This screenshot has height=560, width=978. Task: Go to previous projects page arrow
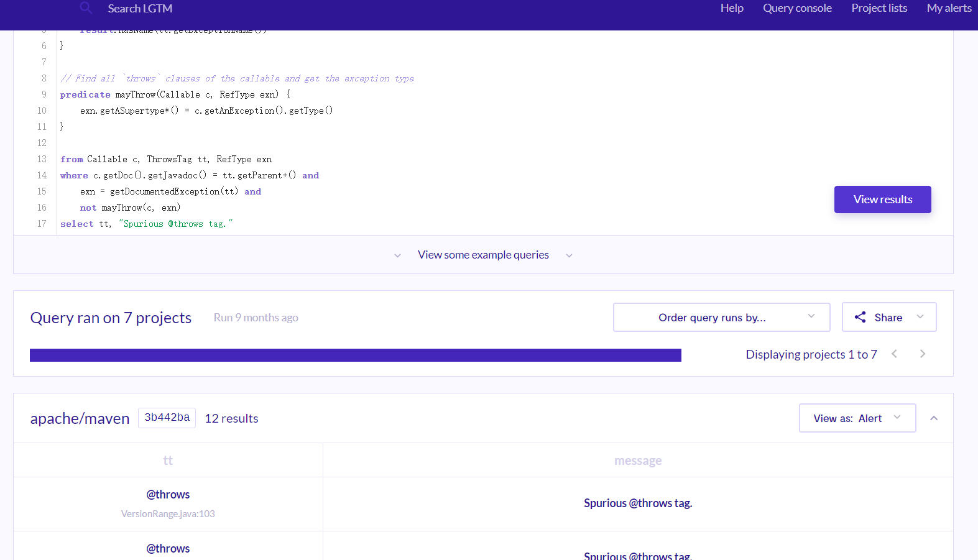pos(894,354)
